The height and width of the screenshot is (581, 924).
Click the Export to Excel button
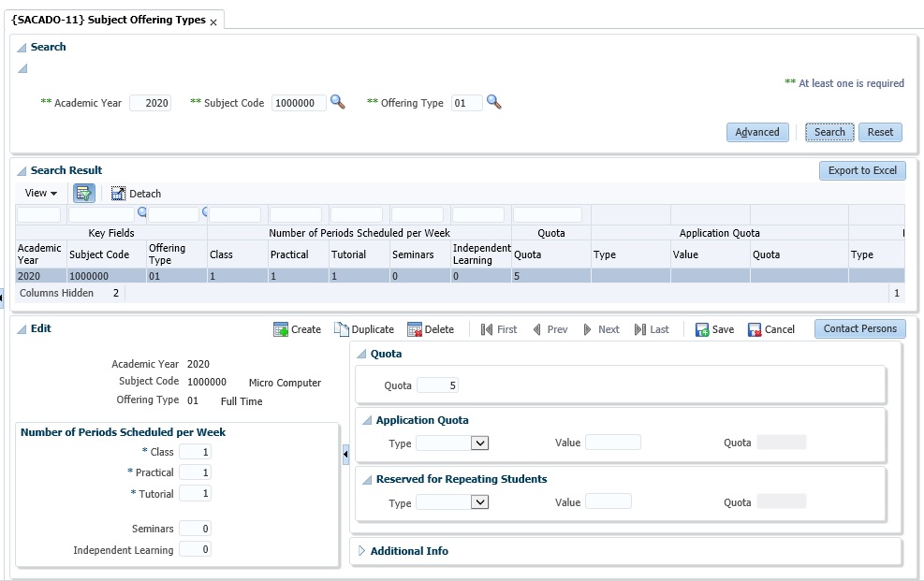[861, 170]
